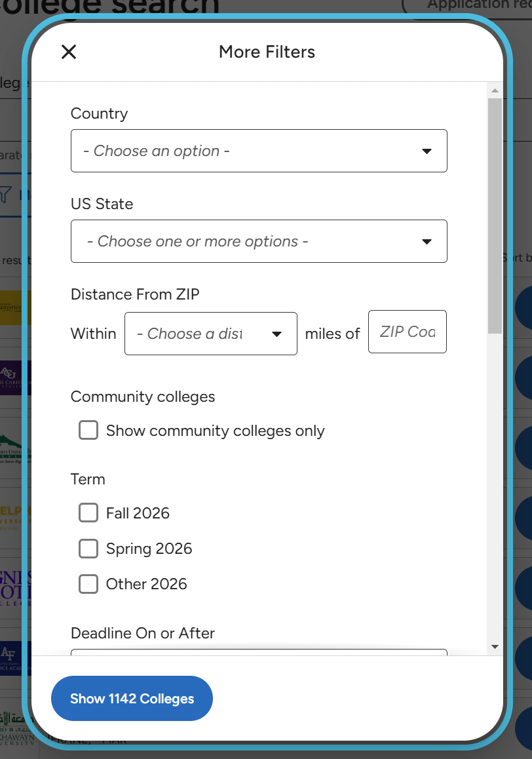Click the Show community colleges only label
Viewport: 532px width, 759px height.
(216, 431)
